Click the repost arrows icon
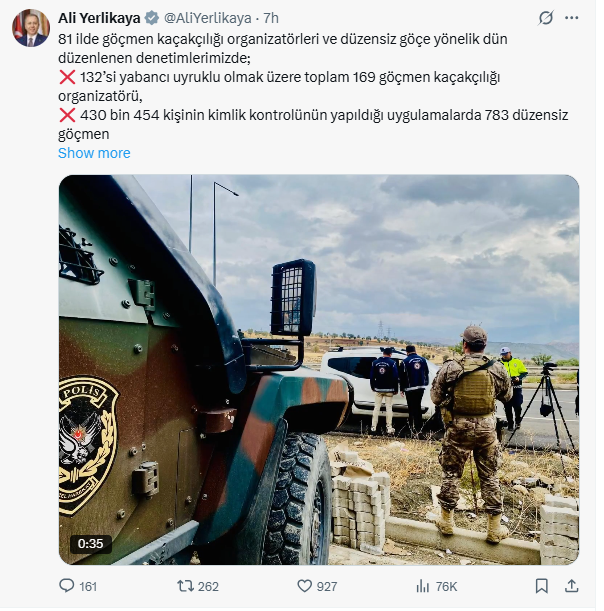The width and height of the screenshot is (604, 611). click(x=185, y=586)
